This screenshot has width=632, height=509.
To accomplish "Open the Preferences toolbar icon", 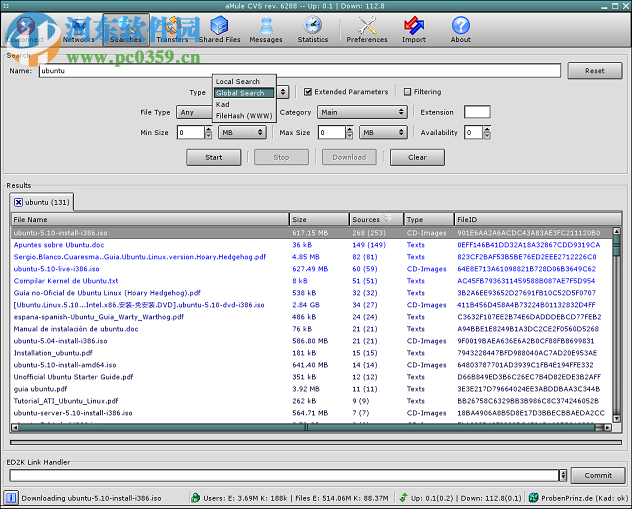I will (x=367, y=30).
